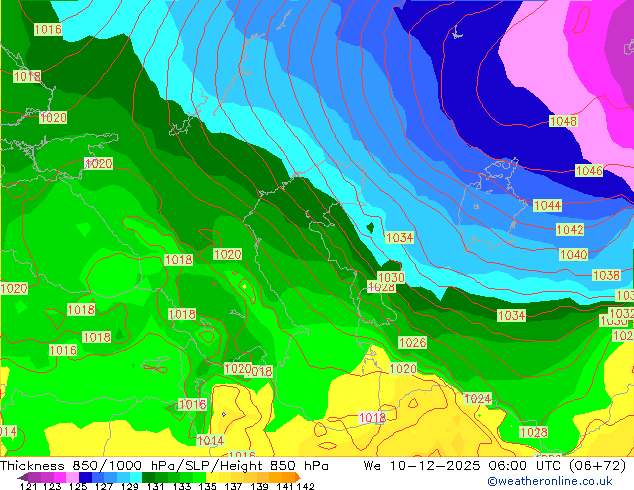
Task: Select the 1048 isobar label
Action: coord(563,121)
